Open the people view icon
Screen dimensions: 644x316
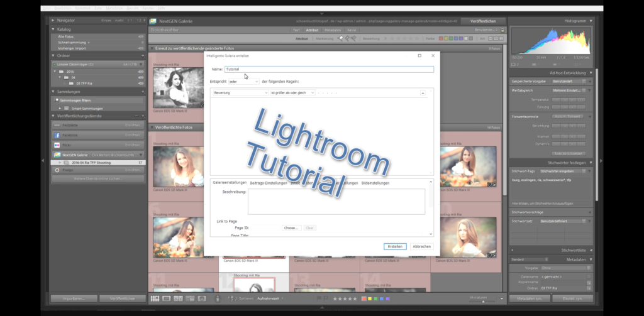[202, 299]
